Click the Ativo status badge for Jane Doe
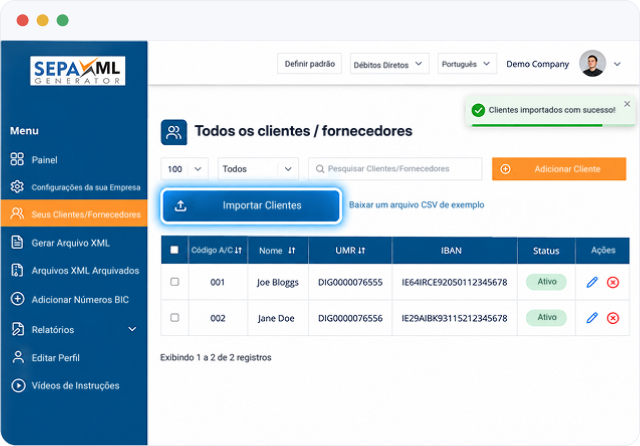 [547, 317]
